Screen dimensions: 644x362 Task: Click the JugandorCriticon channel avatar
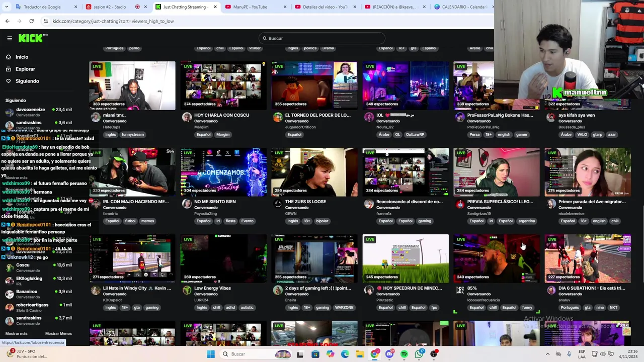click(x=278, y=117)
